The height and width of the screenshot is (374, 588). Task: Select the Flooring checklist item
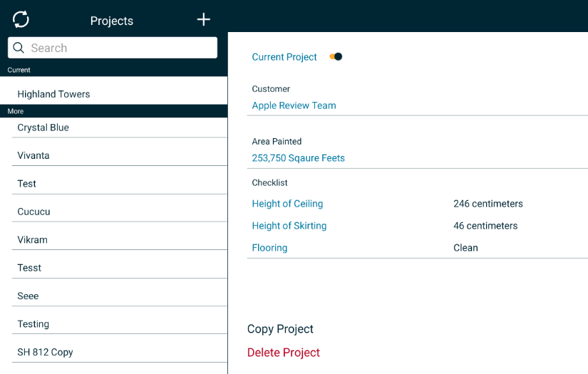[x=269, y=248]
